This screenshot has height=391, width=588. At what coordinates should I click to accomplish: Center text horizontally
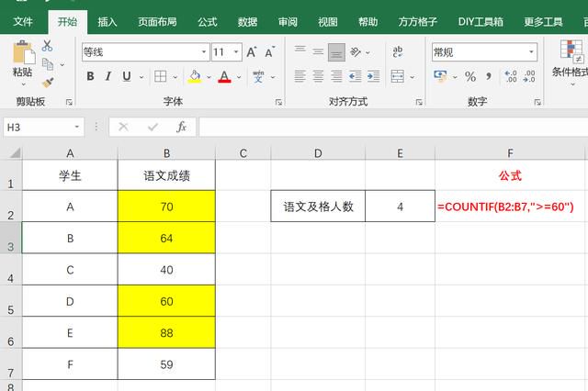coord(318,76)
